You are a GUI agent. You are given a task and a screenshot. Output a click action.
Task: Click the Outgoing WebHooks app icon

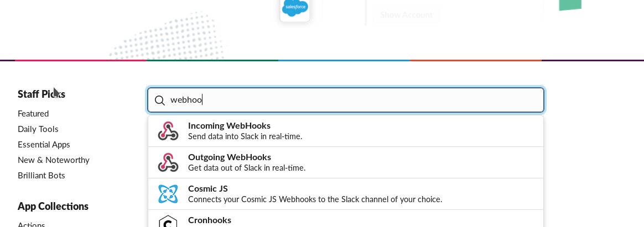click(168, 162)
